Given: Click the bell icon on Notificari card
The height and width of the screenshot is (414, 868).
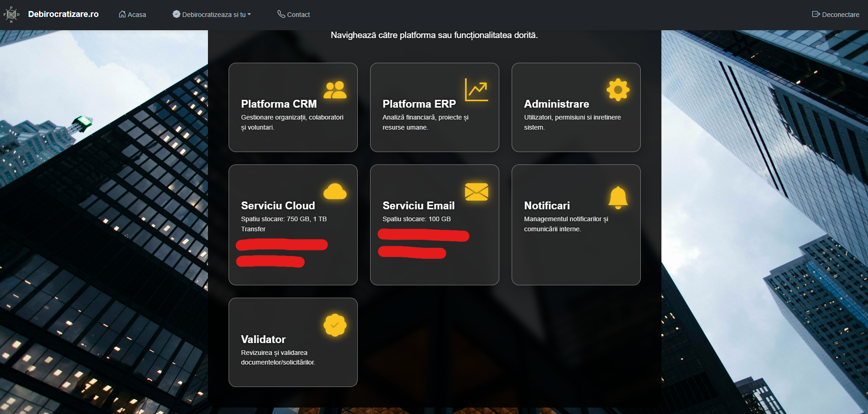Looking at the screenshot, I should (x=618, y=197).
